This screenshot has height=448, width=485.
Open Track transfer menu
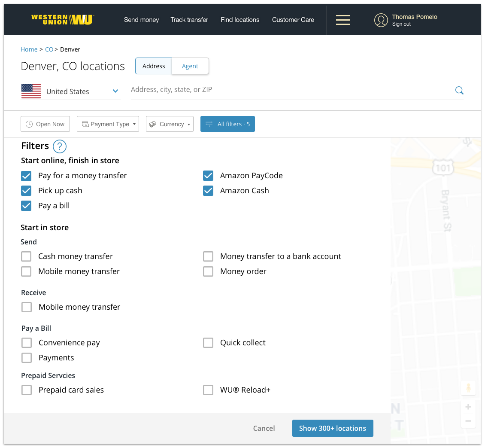tap(189, 20)
